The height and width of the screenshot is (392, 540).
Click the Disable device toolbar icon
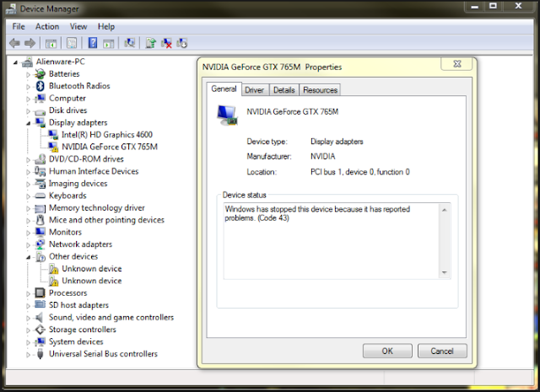click(x=182, y=43)
